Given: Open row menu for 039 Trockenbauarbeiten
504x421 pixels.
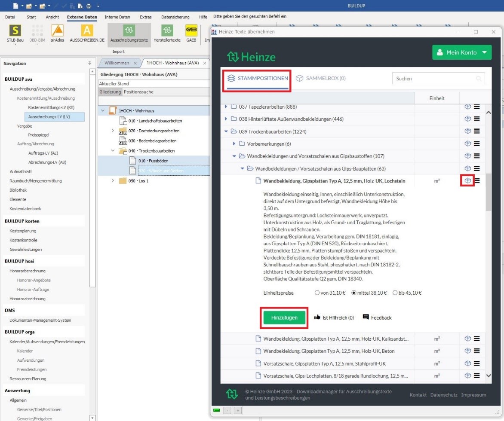Looking at the screenshot, I should point(477,131).
